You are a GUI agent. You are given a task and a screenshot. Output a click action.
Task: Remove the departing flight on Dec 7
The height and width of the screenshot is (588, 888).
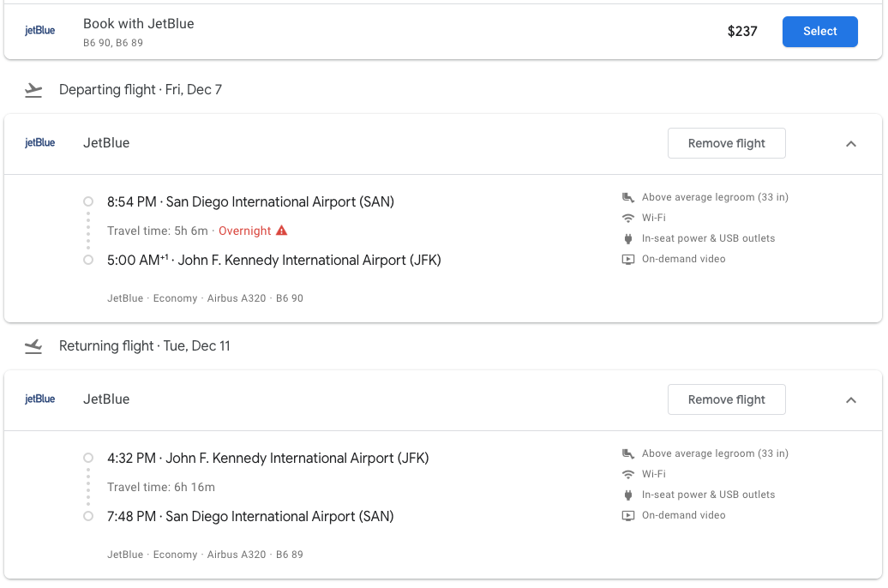click(x=726, y=144)
